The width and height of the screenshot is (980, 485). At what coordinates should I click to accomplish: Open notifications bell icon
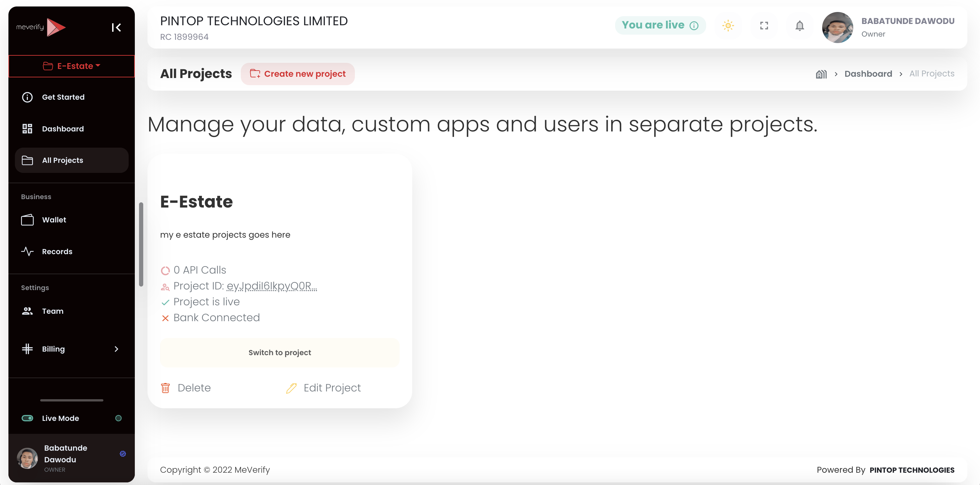(x=800, y=26)
